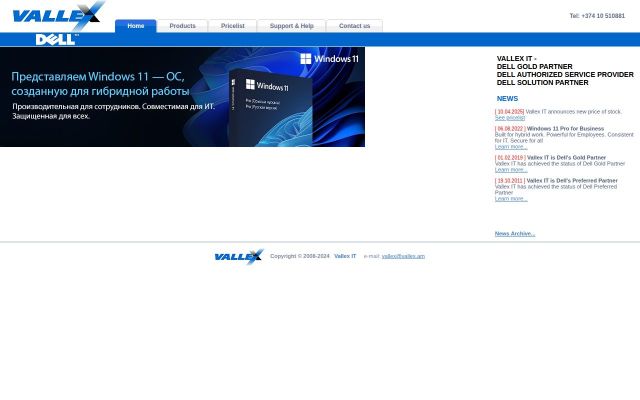This screenshot has width=640, height=400.
Task: Open the Support & Help tab
Action: point(291,26)
